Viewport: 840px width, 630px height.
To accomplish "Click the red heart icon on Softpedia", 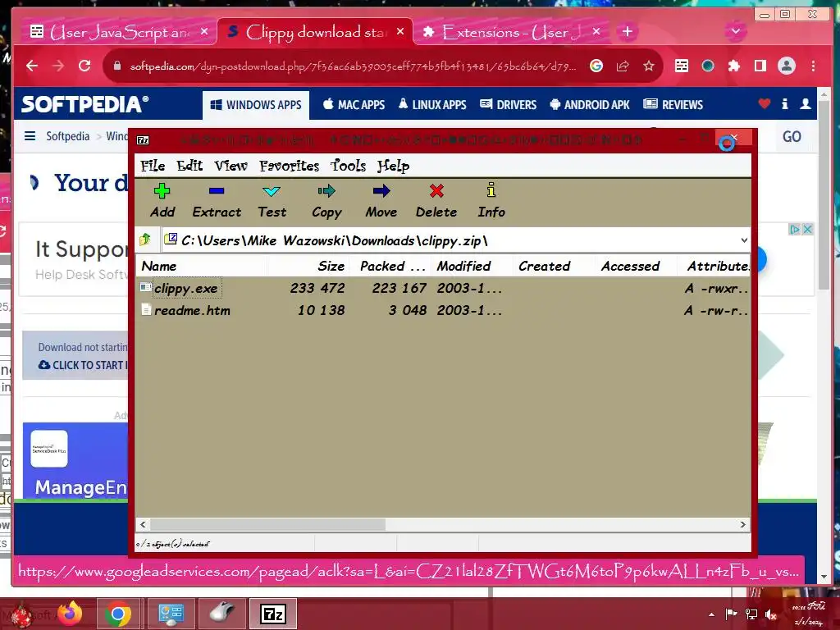I will point(765,104).
